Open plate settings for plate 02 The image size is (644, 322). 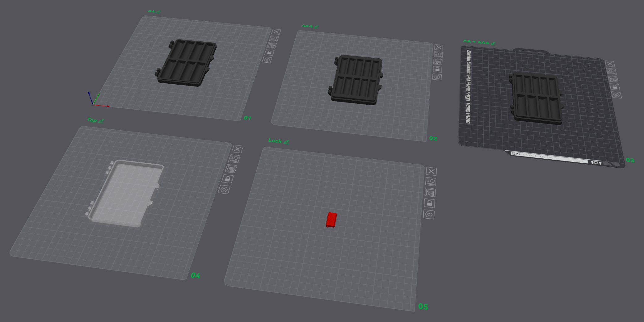pos(437,77)
